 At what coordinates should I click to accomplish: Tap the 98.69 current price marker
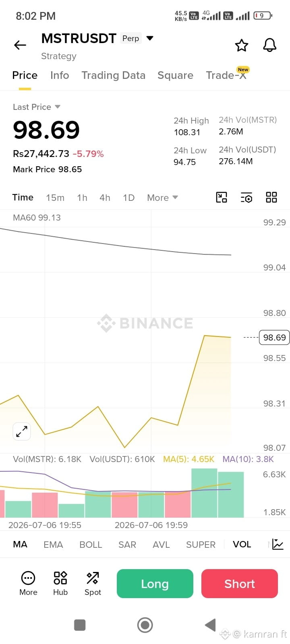click(x=274, y=337)
